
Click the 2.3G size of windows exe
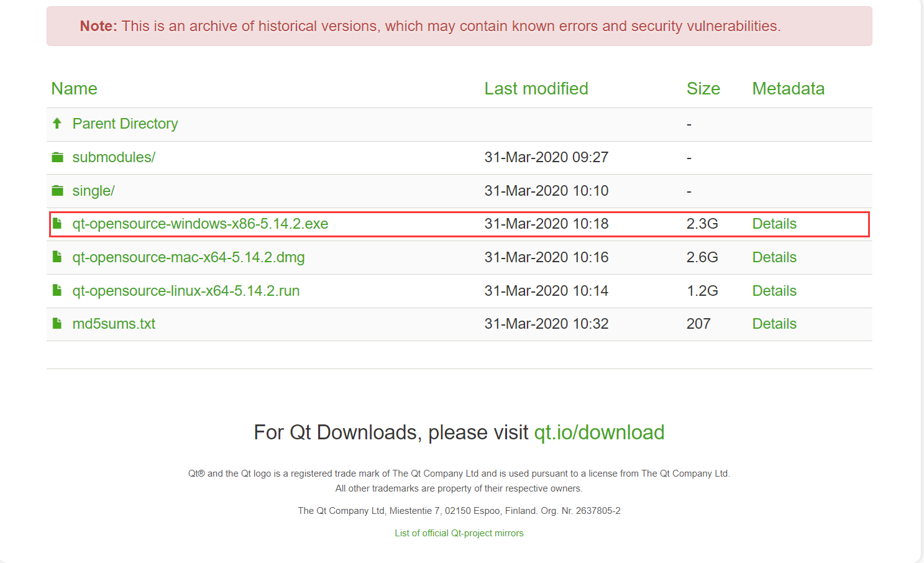click(702, 224)
